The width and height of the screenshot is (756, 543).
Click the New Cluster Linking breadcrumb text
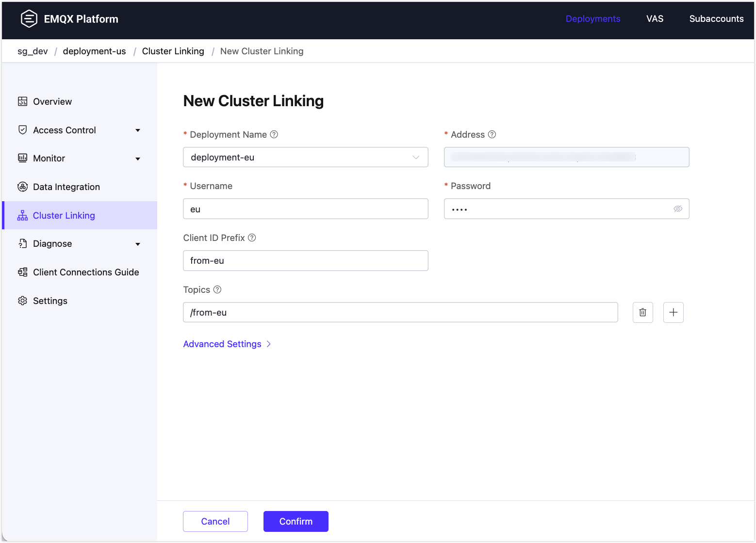coord(262,51)
